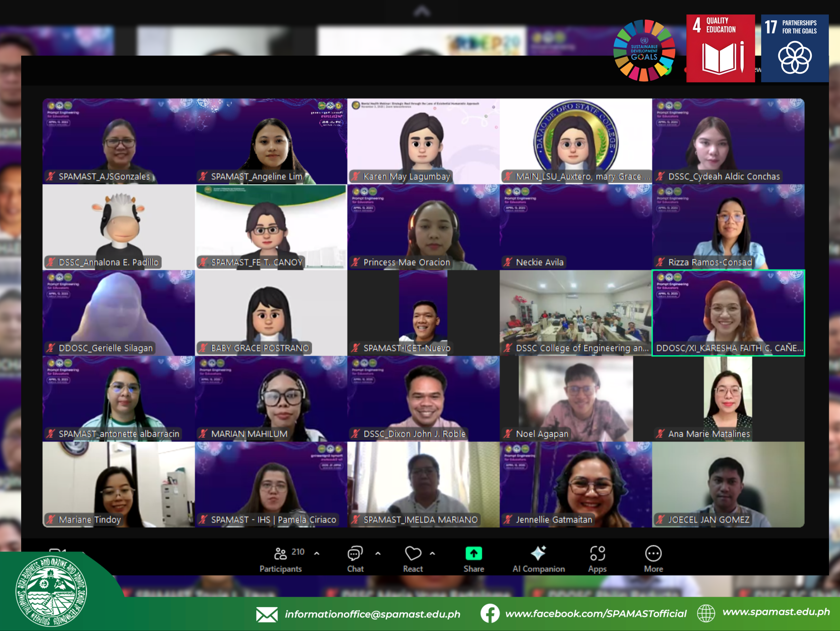Open www.facebook.com/SPAMASTofficial link
The height and width of the screenshot is (631, 840).
coord(596,614)
